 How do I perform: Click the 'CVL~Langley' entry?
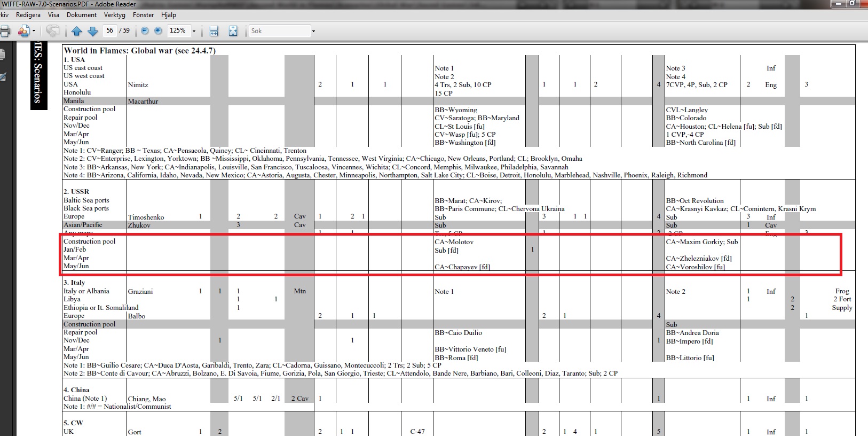[x=687, y=110]
